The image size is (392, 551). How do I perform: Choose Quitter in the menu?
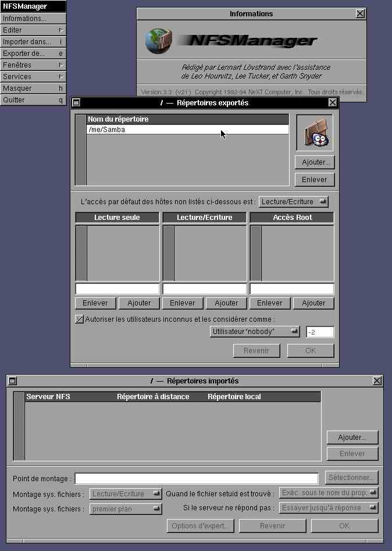[33, 100]
